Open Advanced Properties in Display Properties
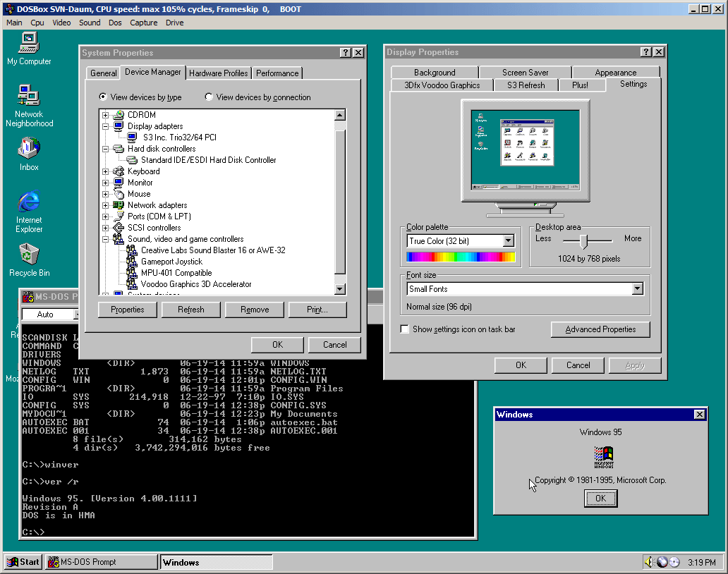This screenshot has height=574, width=728. pyautogui.click(x=600, y=329)
